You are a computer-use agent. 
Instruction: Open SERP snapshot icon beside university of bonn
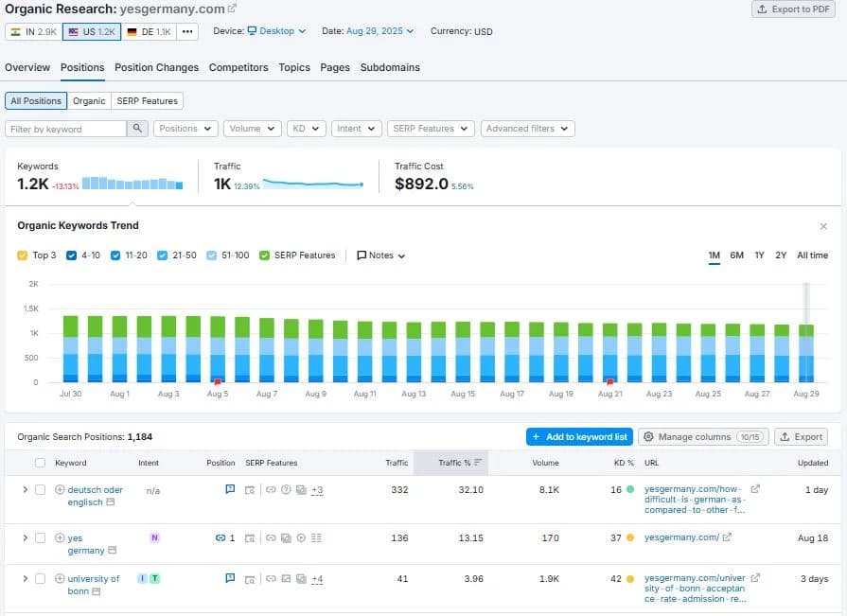(97, 591)
